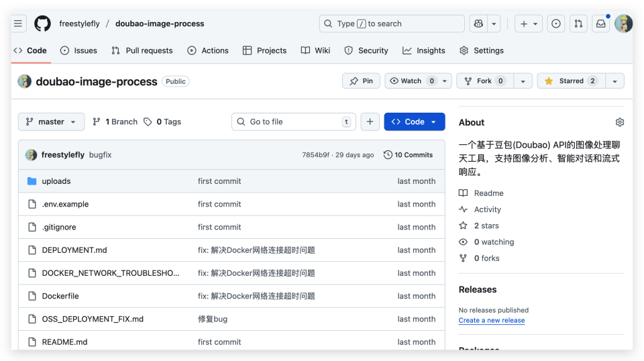This screenshot has width=644, height=361.
Task: Click the Go to file search field
Action: coord(293,121)
